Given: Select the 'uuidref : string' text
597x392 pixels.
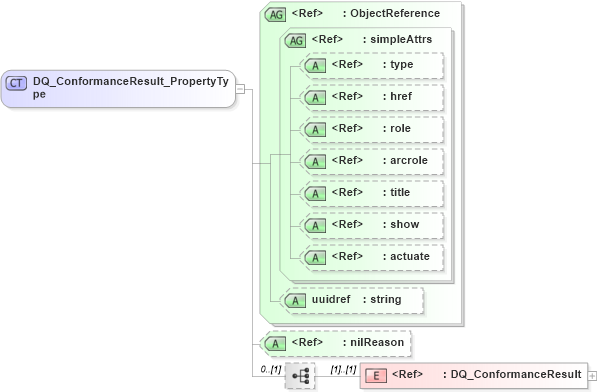Looking at the screenshot, I should [x=356, y=300].
